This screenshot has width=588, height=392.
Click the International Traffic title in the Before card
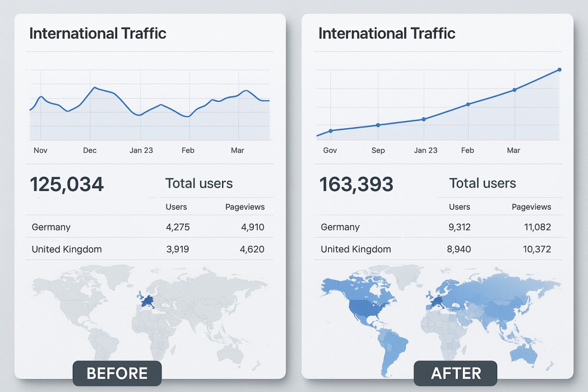click(x=97, y=33)
